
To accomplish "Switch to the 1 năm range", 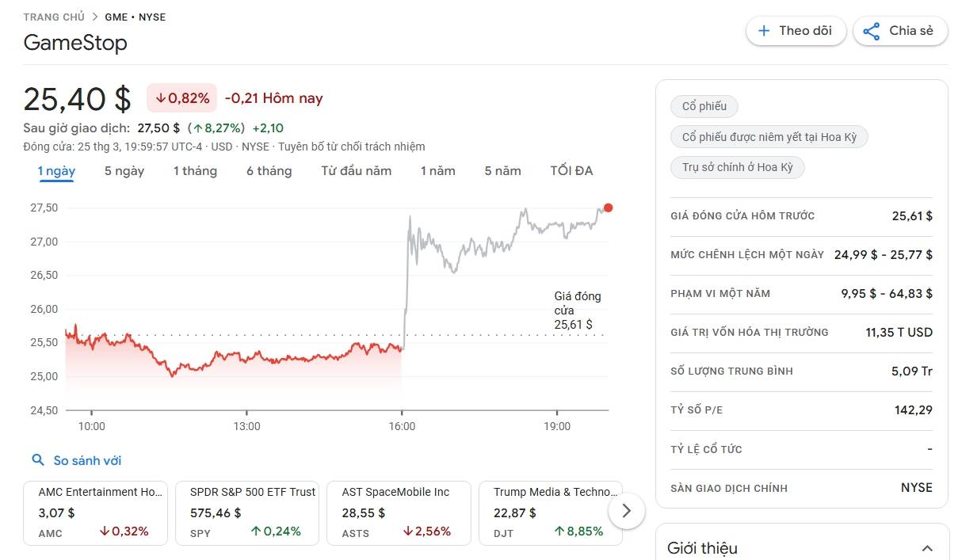I will coord(438,171).
